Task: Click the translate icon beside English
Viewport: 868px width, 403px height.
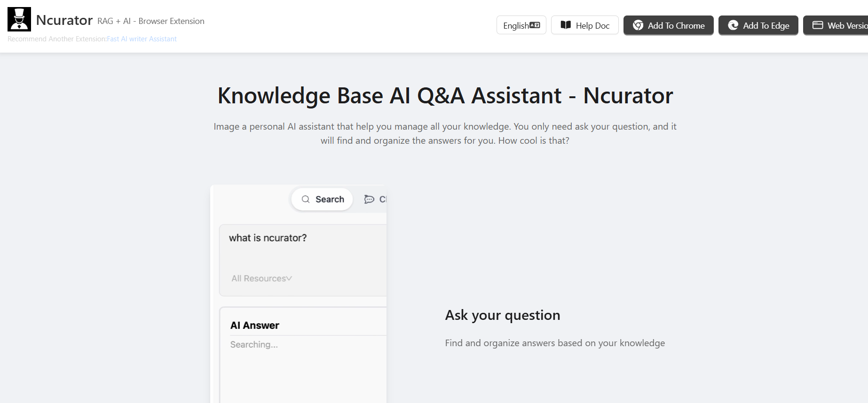Action: coord(535,25)
